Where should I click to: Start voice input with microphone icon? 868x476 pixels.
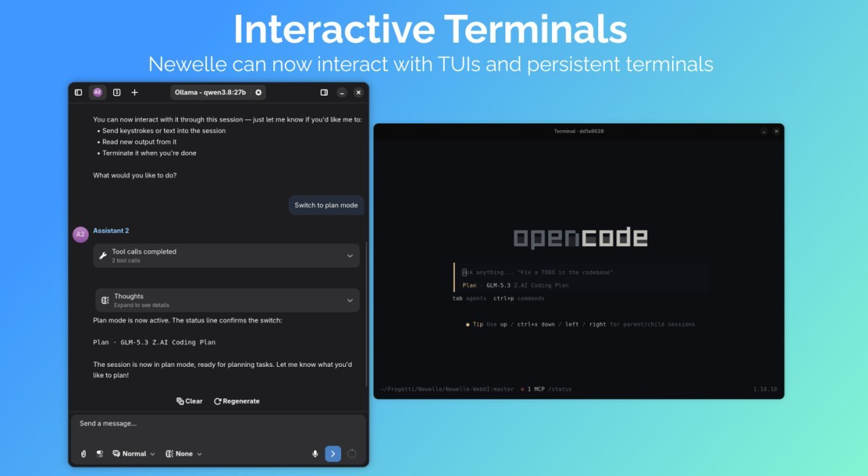coord(315,454)
